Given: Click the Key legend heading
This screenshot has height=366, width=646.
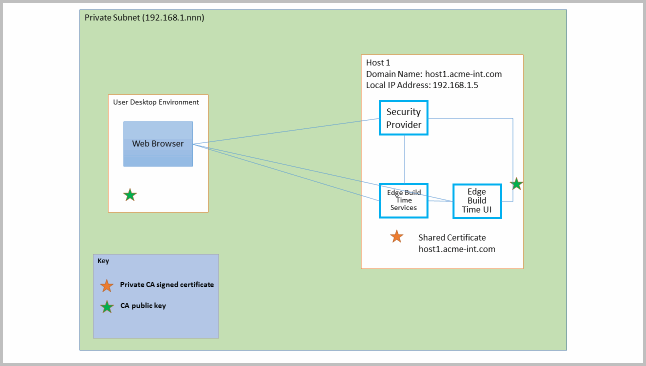Looking at the screenshot, I should pyautogui.click(x=103, y=260).
